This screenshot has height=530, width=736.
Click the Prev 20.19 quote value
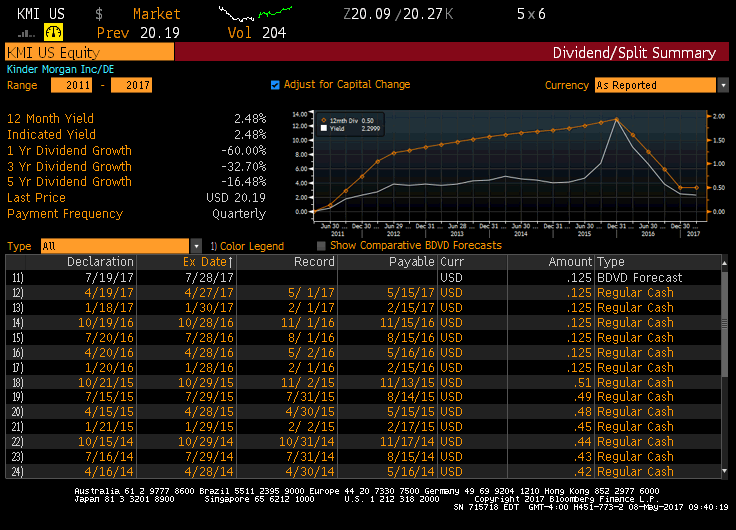[160, 33]
